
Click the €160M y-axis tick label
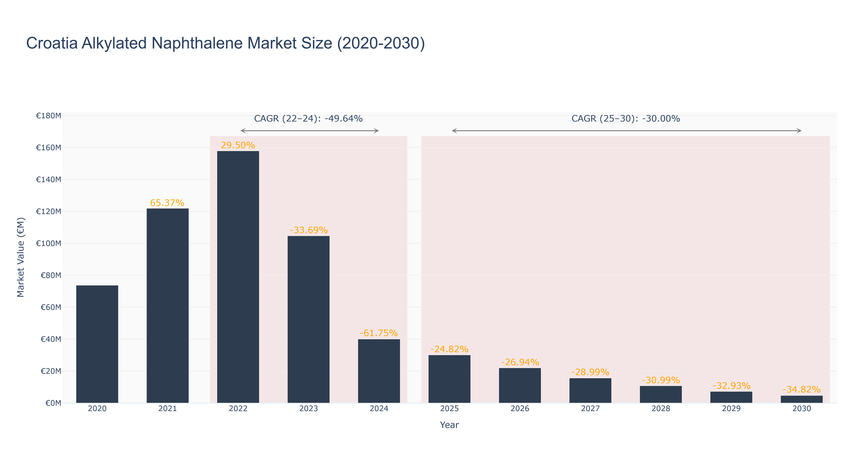[49, 148]
